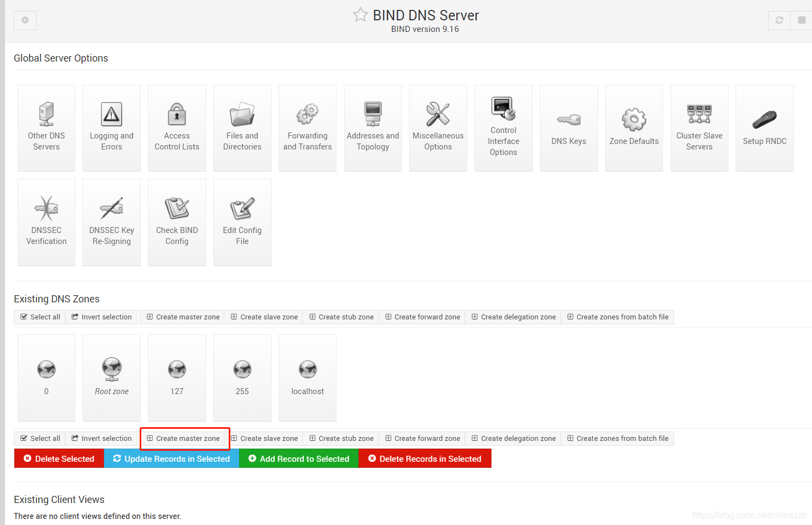Open the Root zone
This screenshot has height=525, width=812.
(x=112, y=378)
